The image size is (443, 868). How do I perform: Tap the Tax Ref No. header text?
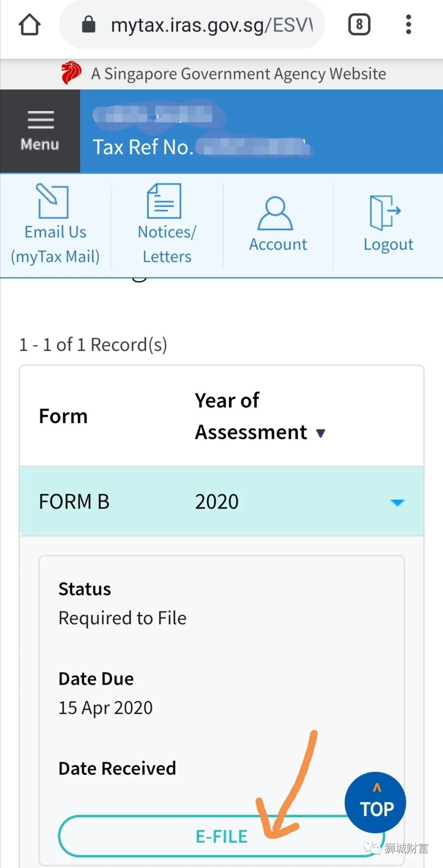point(143,147)
